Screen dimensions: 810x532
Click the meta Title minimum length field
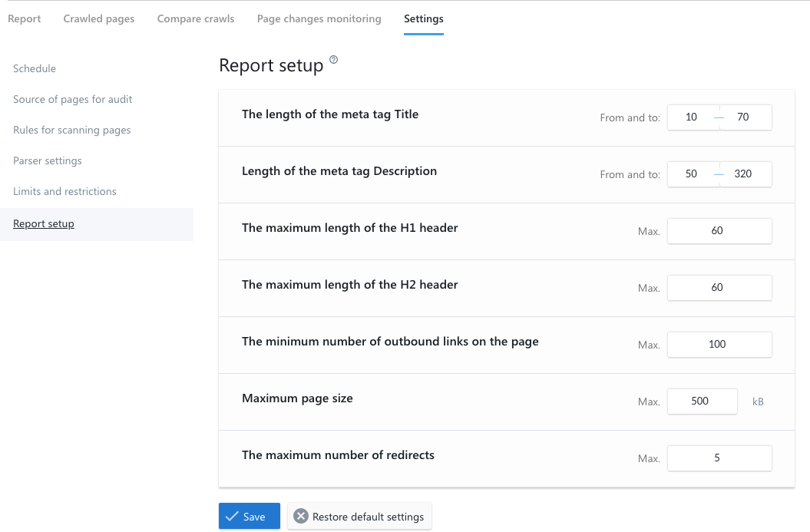[692, 117]
